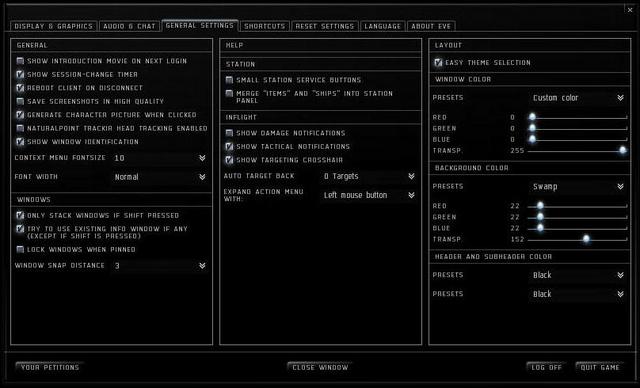
Task: Click the Log Off button
Action: pyautogui.click(x=546, y=367)
